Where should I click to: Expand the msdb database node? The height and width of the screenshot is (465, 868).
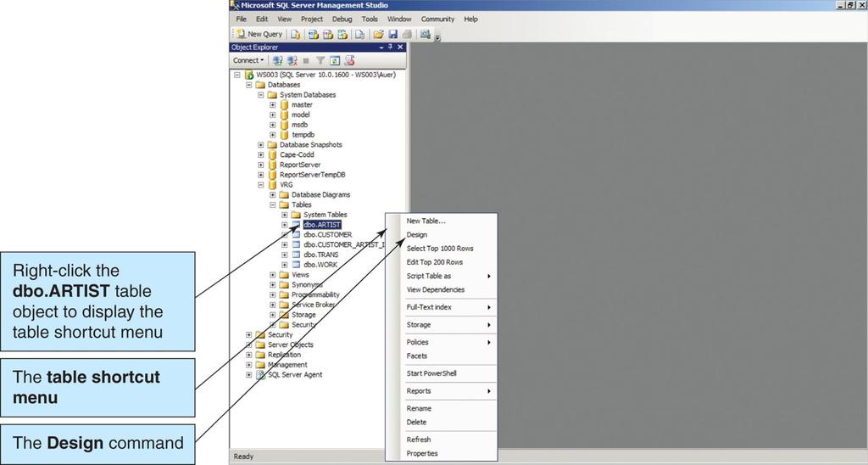coord(272,125)
